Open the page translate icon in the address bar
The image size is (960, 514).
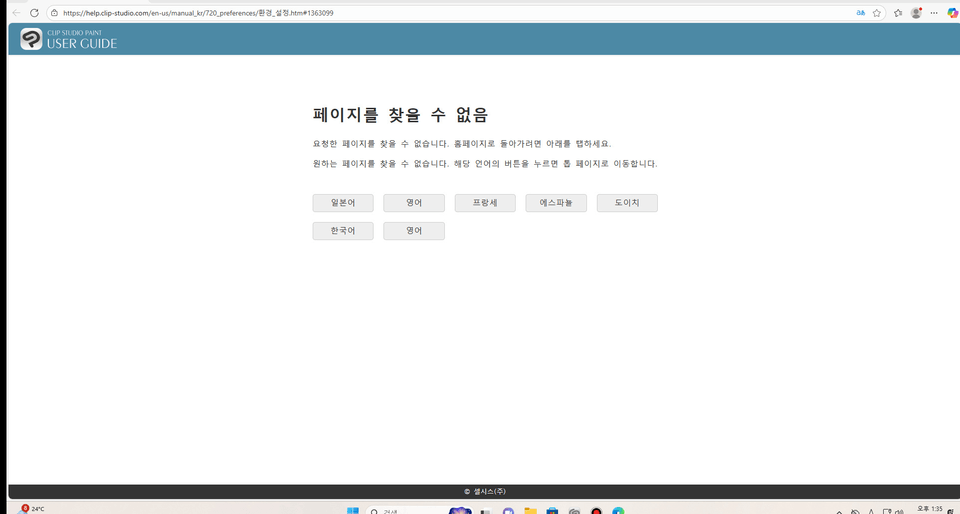860,13
